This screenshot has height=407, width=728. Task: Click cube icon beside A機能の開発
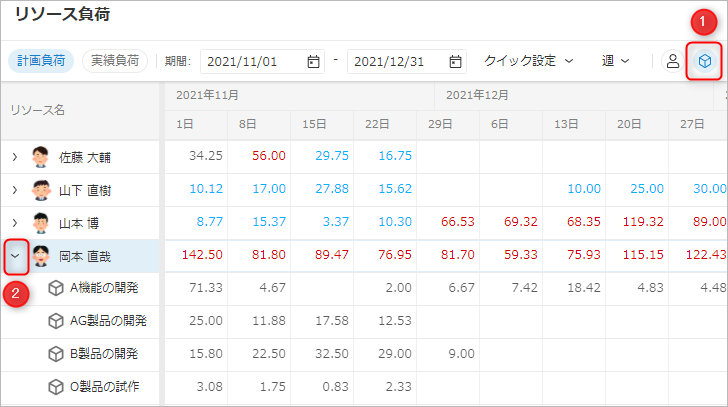pyautogui.click(x=56, y=288)
